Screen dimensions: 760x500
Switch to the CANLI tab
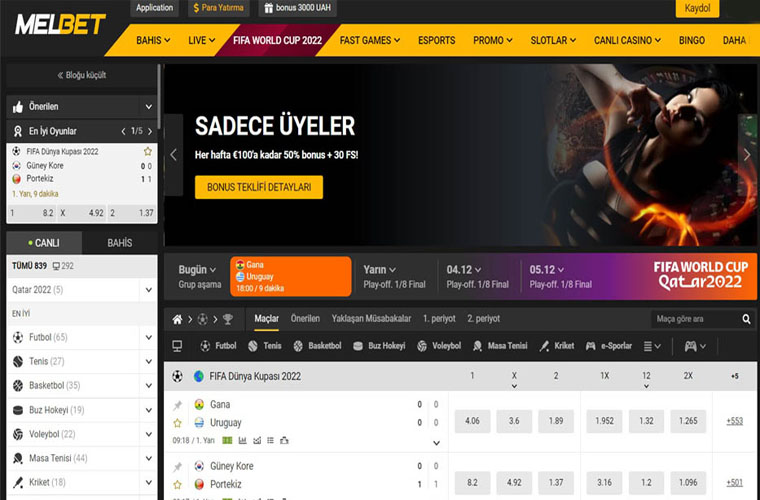44,243
